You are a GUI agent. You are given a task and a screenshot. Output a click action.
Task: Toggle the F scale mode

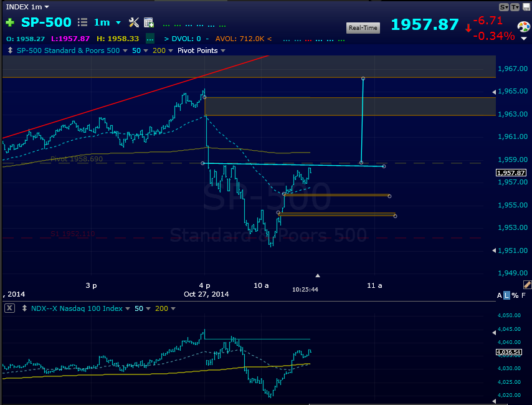click(523, 295)
